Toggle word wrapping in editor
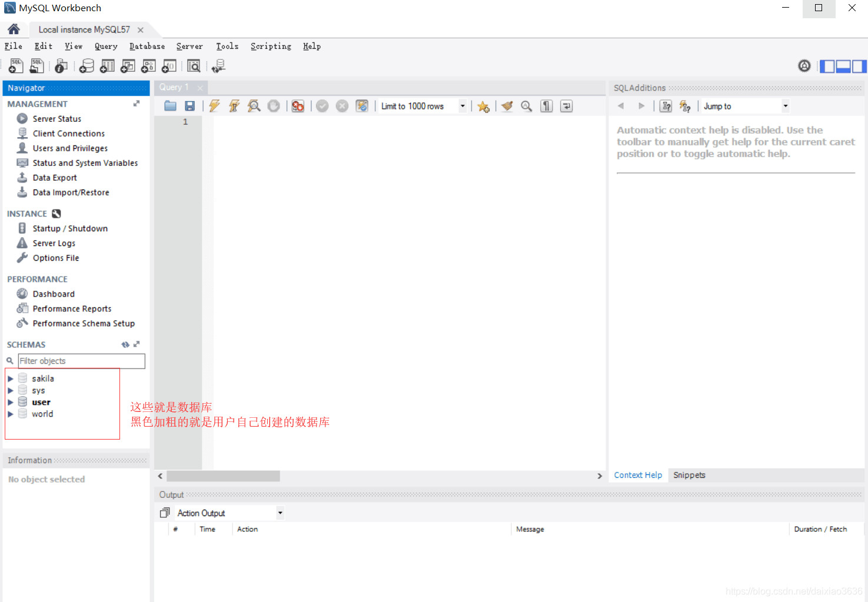868x602 pixels. point(566,106)
